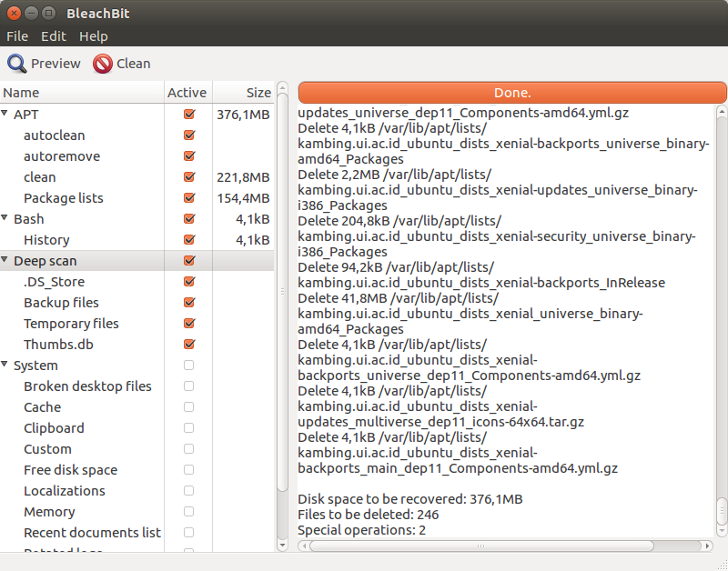Enable the Cache checkbox
Screen dimensions: 728x571
pyautogui.click(x=188, y=406)
